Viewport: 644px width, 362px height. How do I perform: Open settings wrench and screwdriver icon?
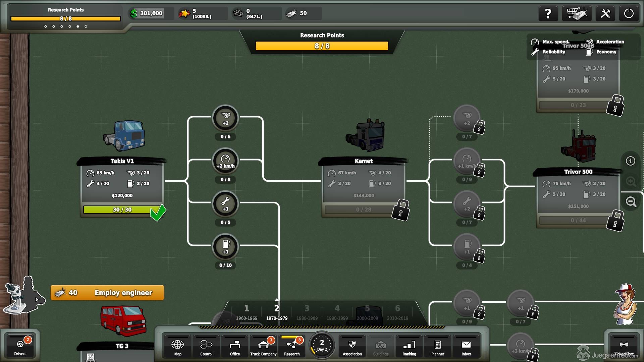point(605,14)
